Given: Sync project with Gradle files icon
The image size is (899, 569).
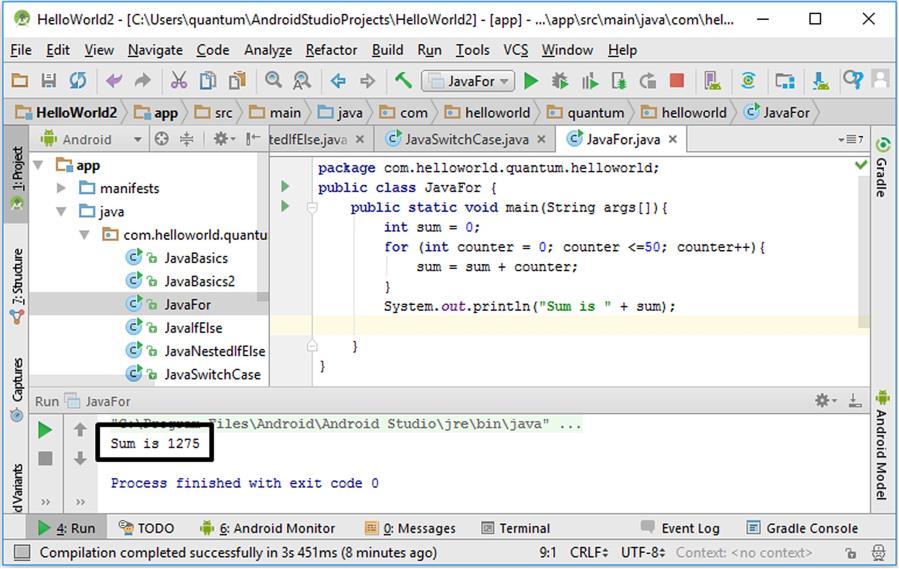Looking at the screenshot, I should click(748, 80).
